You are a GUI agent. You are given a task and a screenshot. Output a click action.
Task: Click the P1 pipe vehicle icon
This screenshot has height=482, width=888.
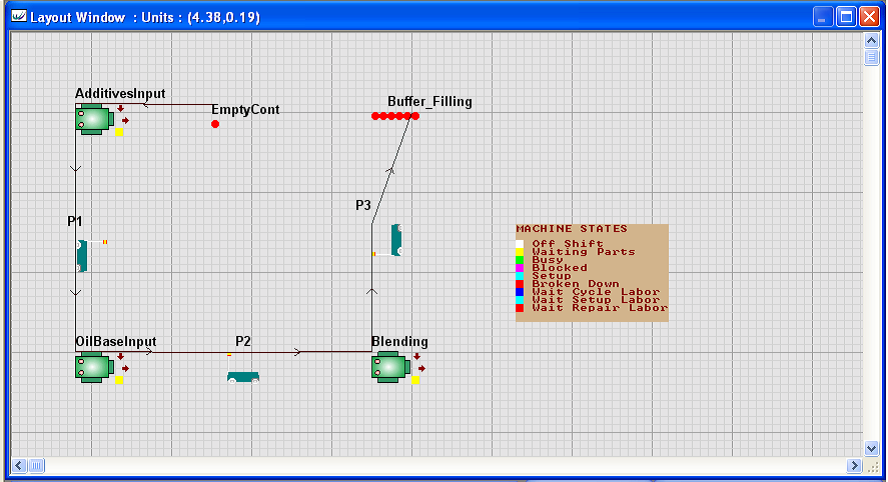[82, 255]
